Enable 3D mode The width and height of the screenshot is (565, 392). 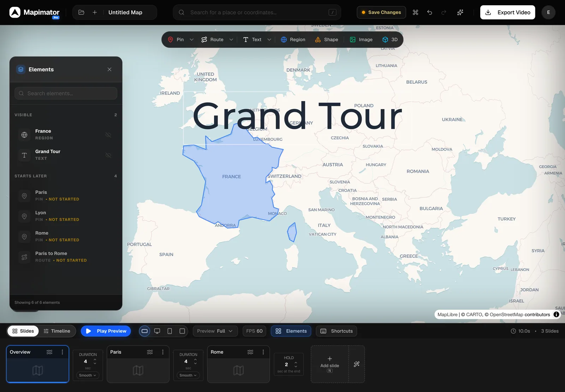pos(390,40)
